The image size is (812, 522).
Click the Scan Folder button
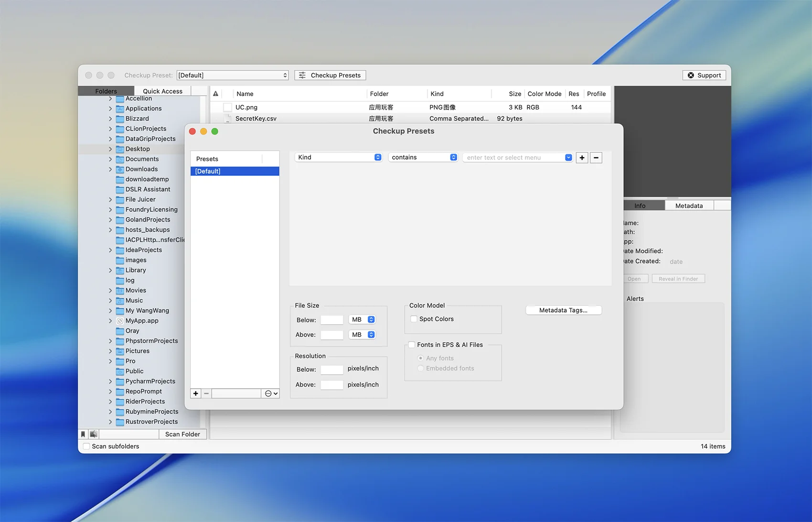pyautogui.click(x=182, y=434)
